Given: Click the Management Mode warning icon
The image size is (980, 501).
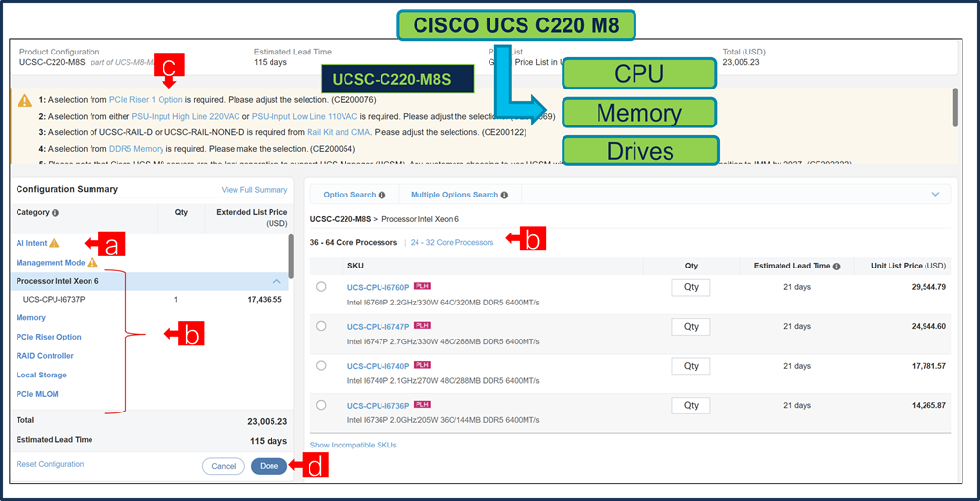Looking at the screenshot, I should pos(92,263).
